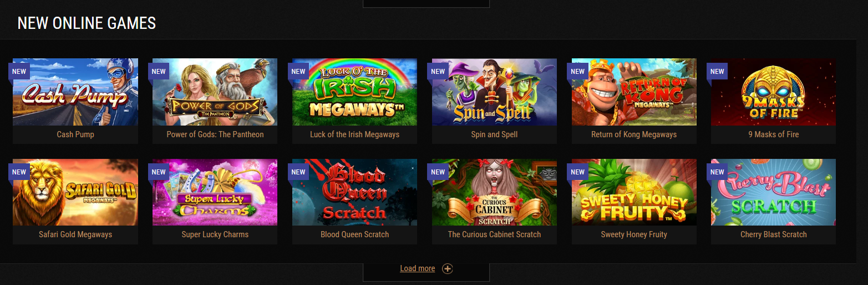
Task: Launch the Spin and Spell game image
Action: click(494, 92)
